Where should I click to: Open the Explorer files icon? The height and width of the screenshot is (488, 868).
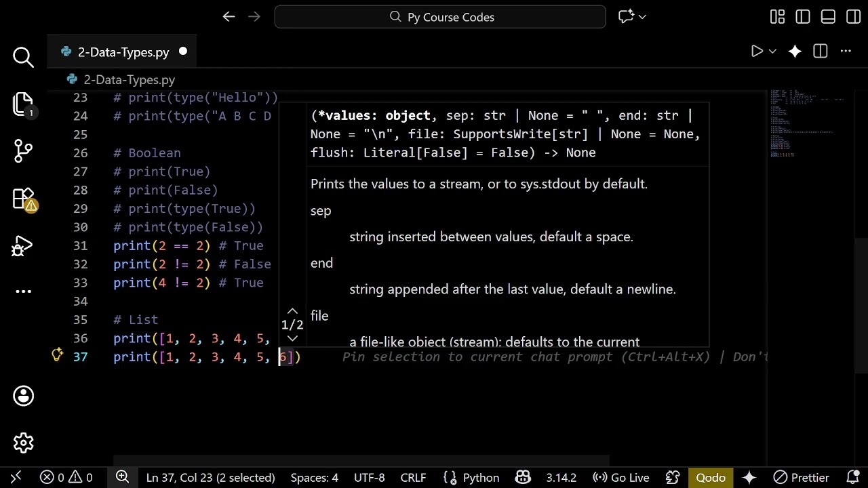[23, 104]
